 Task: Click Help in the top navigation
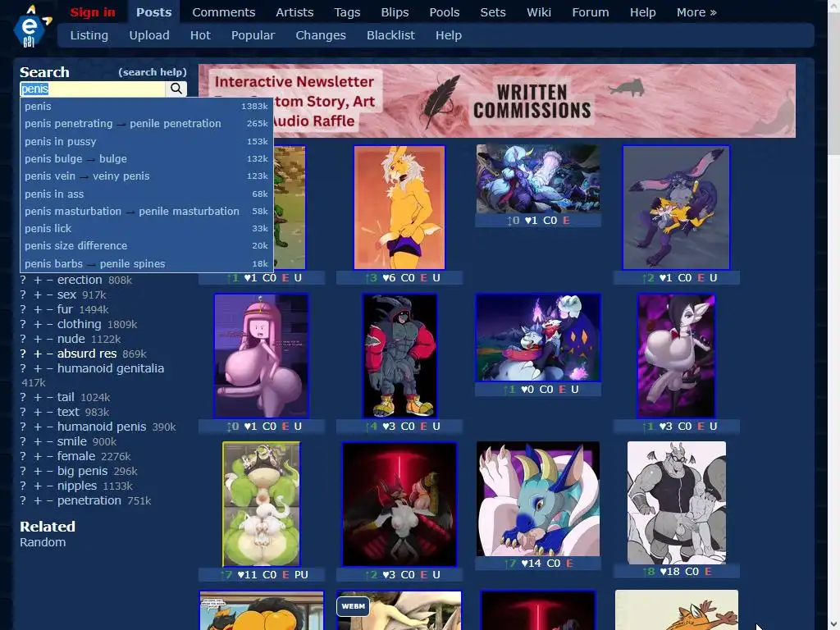[642, 12]
